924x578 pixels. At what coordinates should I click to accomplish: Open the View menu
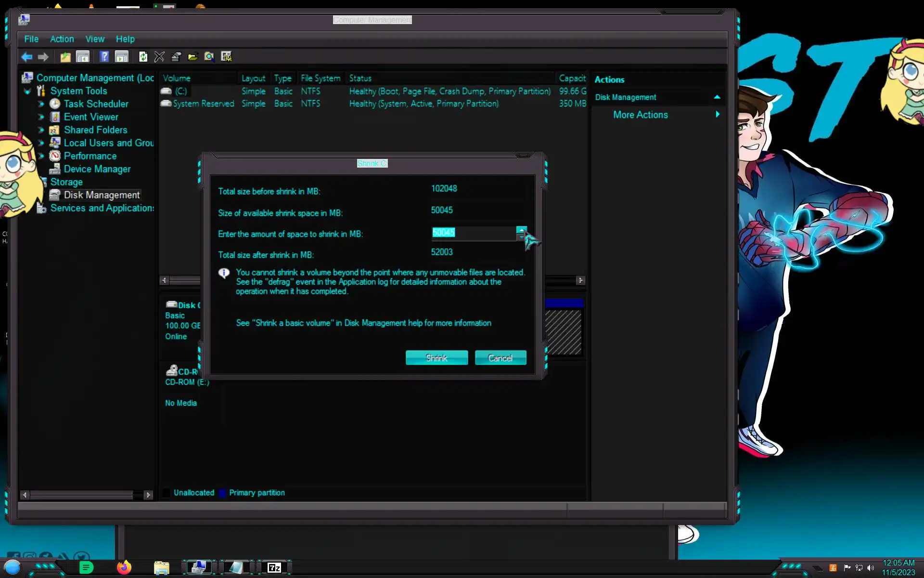pyautogui.click(x=95, y=39)
